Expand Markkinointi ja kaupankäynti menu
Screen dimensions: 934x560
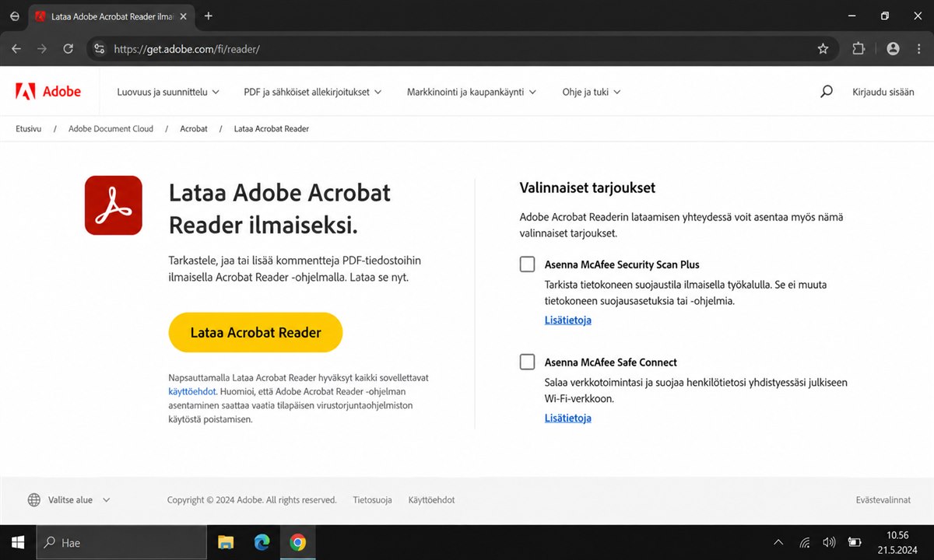(x=472, y=92)
